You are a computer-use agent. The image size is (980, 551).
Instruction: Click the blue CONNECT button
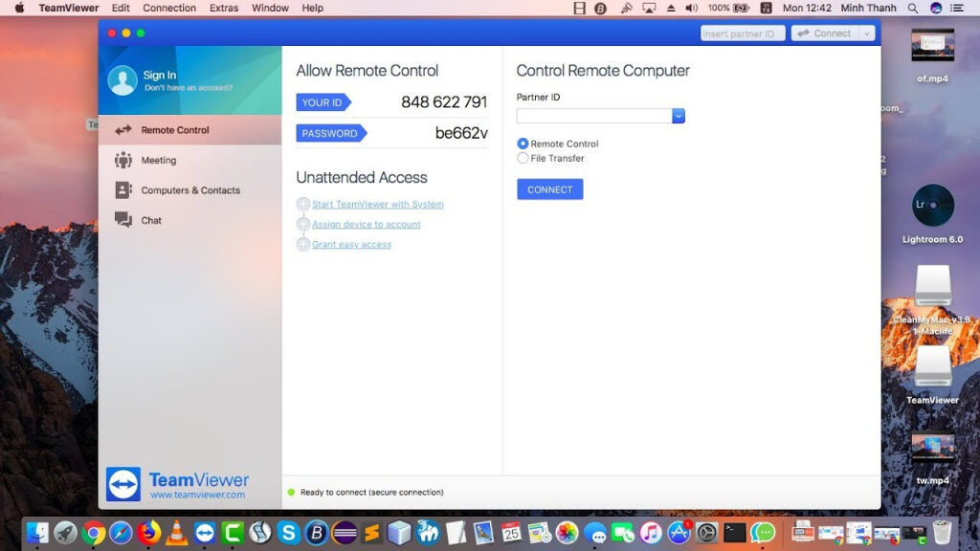[x=550, y=189]
